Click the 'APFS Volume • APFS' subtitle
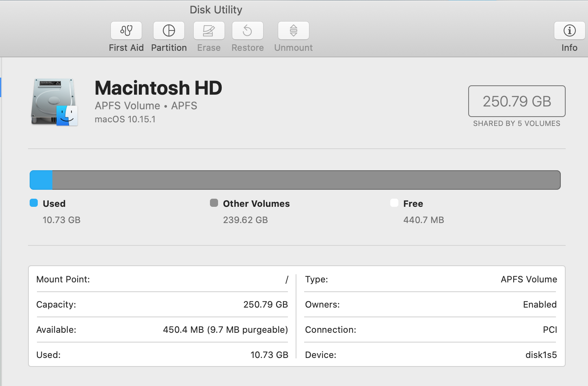 [146, 106]
